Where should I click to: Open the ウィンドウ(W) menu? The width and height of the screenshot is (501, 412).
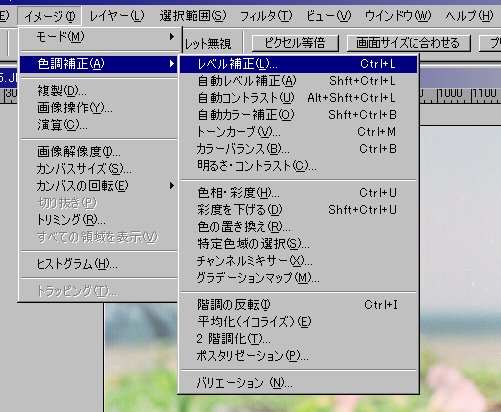pyautogui.click(x=398, y=16)
